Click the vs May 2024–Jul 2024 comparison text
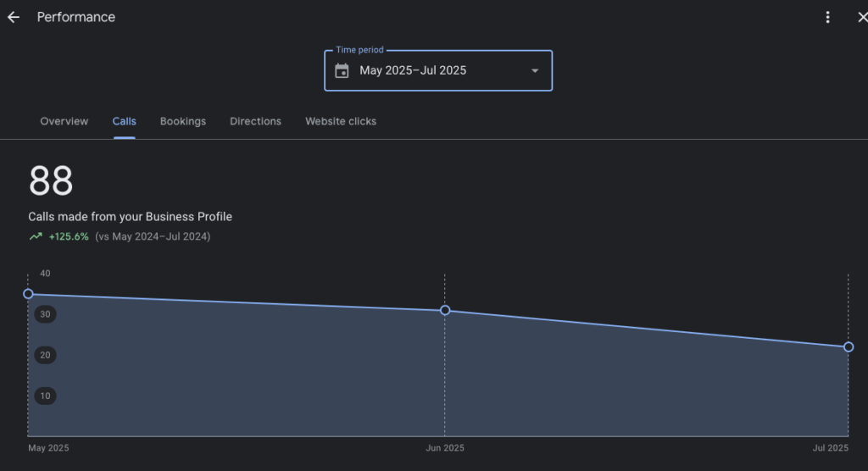 click(153, 237)
